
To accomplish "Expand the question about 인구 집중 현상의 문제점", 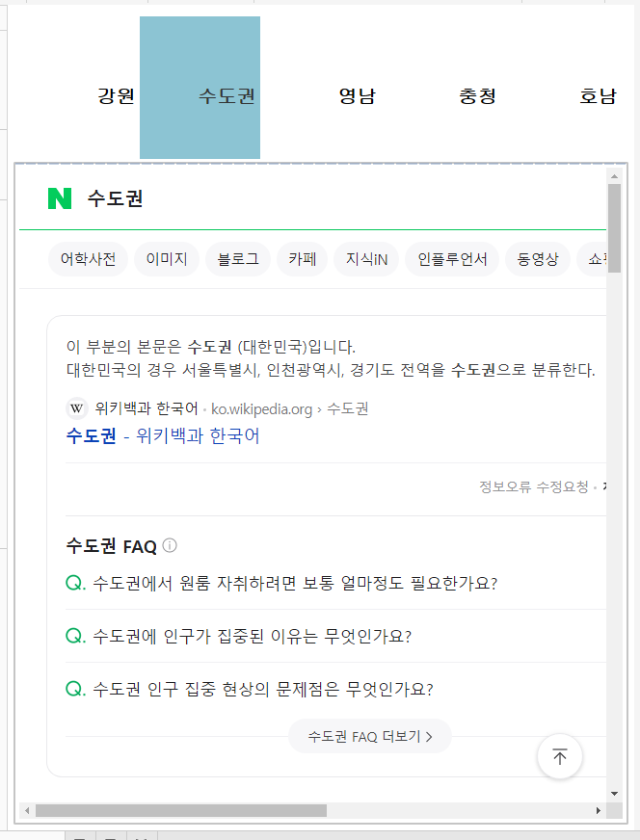I will point(262,690).
